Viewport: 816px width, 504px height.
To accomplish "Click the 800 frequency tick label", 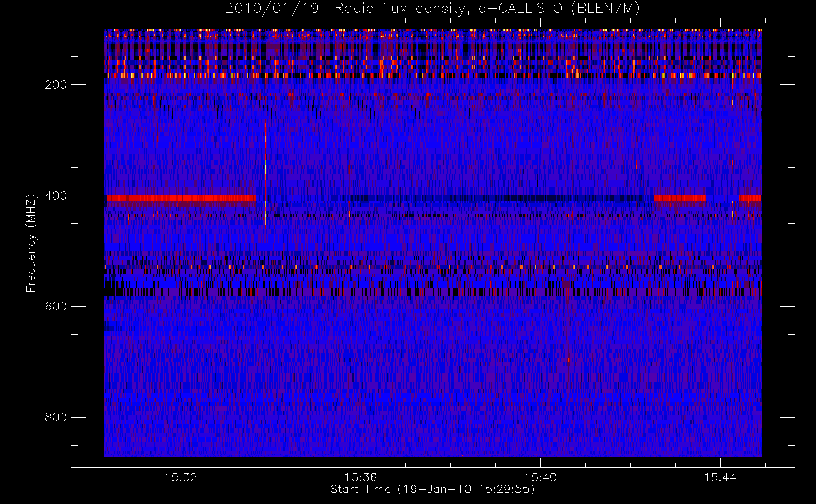I will point(56,417).
